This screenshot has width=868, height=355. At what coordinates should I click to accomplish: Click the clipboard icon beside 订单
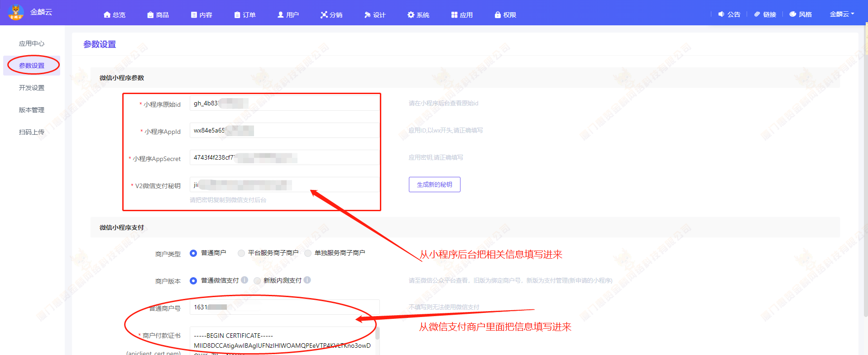237,15
